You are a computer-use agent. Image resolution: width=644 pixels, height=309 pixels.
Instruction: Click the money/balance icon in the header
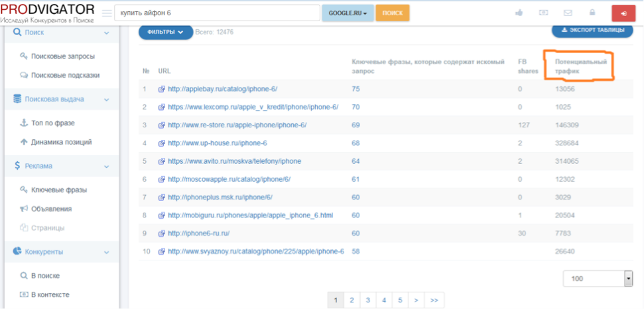pos(543,13)
